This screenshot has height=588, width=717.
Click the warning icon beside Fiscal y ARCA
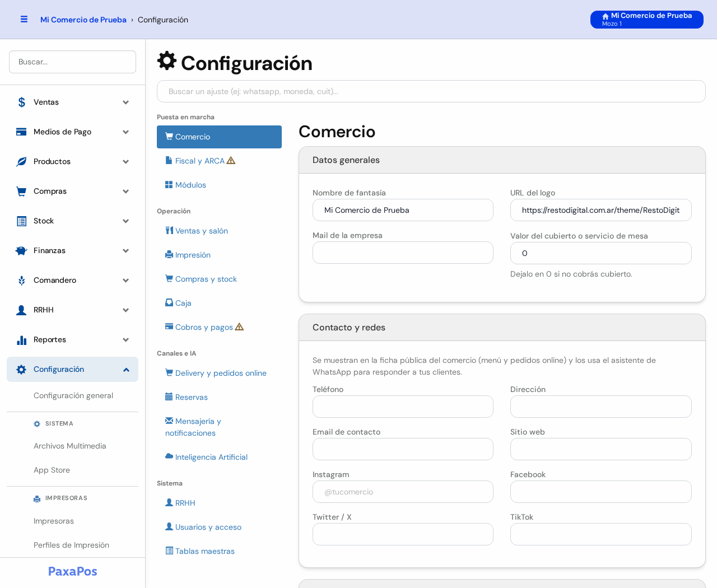pos(231,161)
